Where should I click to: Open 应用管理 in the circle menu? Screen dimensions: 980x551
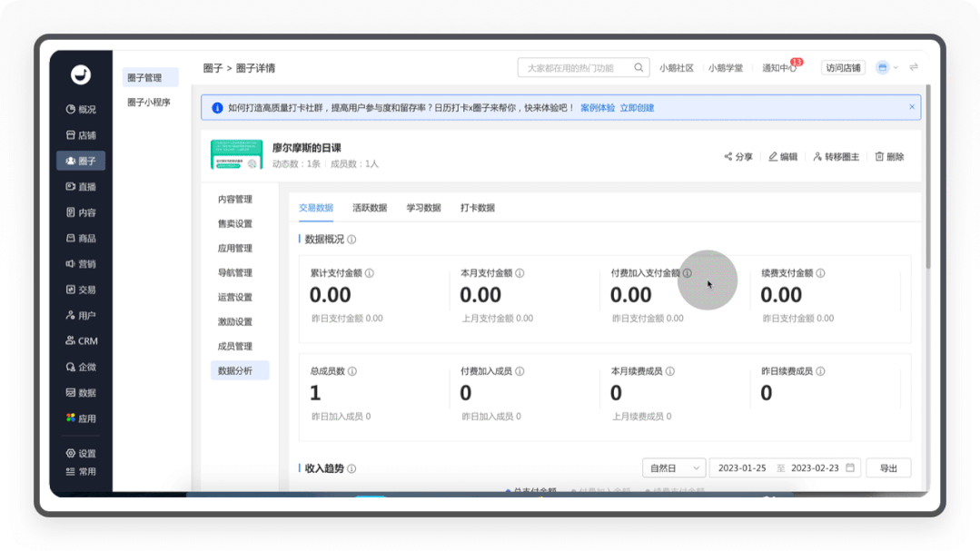(x=235, y=248)
